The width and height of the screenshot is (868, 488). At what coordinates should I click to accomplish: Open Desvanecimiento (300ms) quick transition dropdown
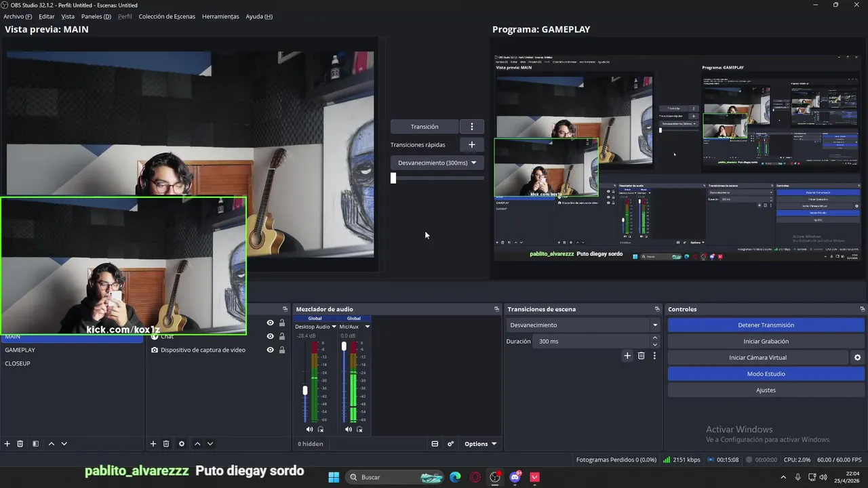pyautogui.click(x=437, y=163)
